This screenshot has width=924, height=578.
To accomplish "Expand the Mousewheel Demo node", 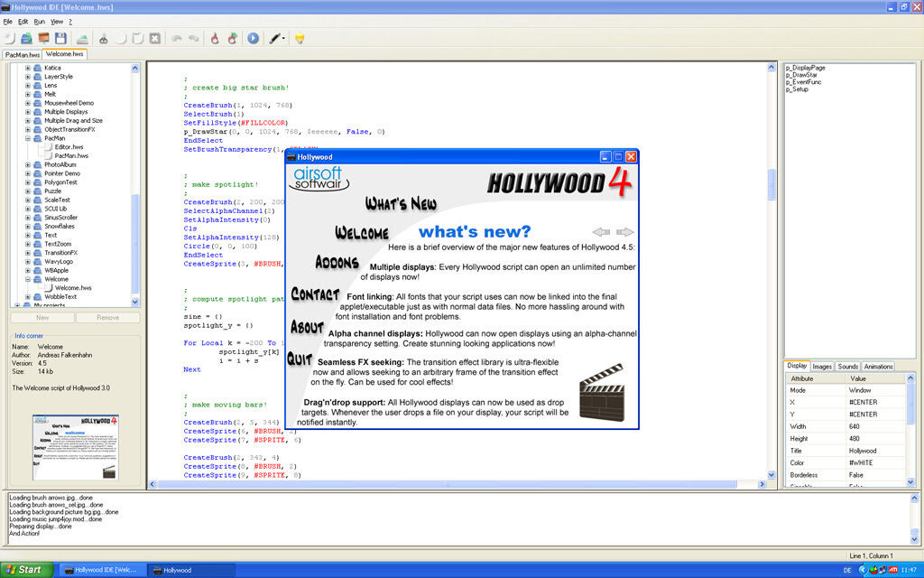I will coord(28,103).
